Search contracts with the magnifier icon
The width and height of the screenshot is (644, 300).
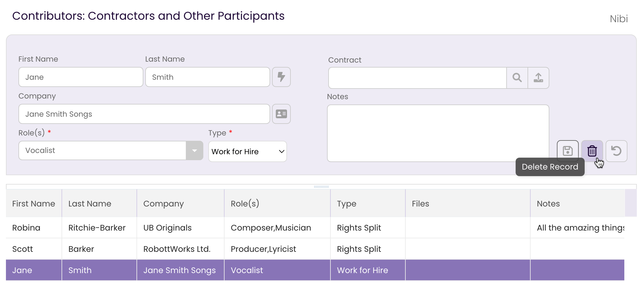click(517, 78)
